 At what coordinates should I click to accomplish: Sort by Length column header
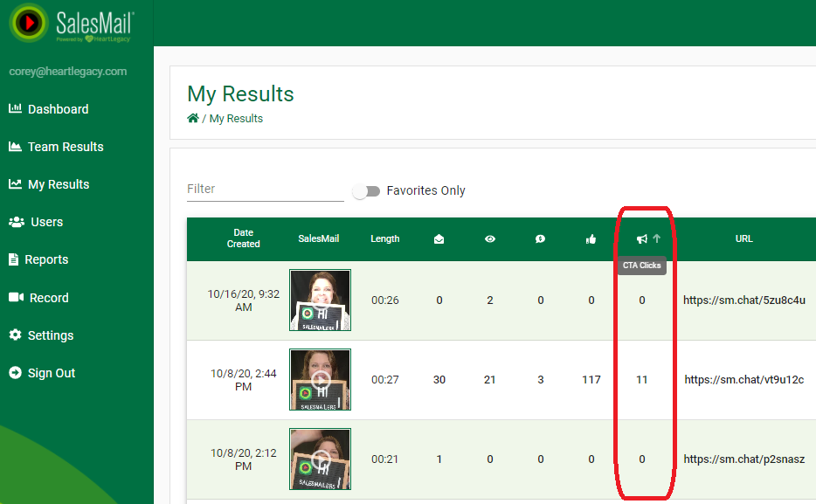(x=385, y=238)
